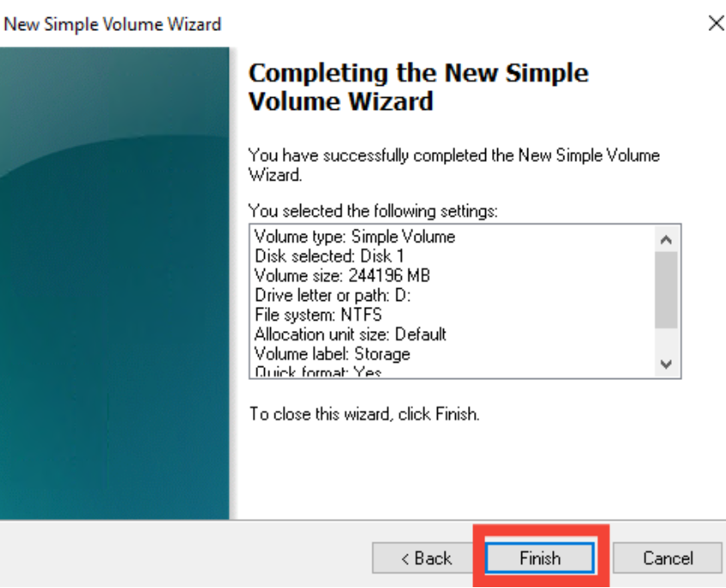The width and height of the screenshot is (726, 588).
Task: Cancel the New Simple Volume Wizard
Action: click(x=668, y=558)
